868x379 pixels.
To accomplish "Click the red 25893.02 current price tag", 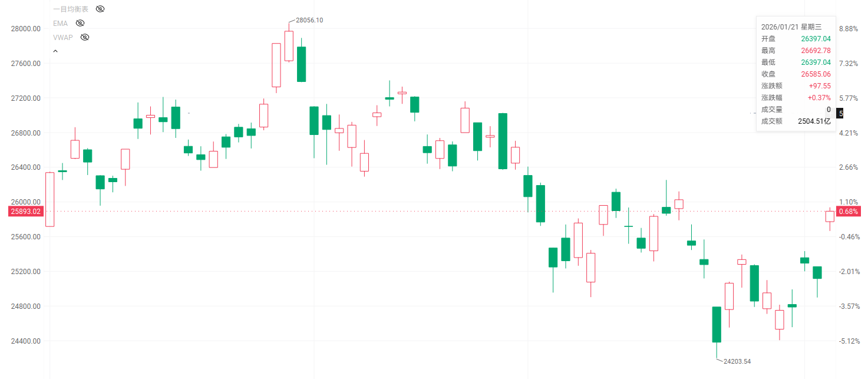I will 25,211.
